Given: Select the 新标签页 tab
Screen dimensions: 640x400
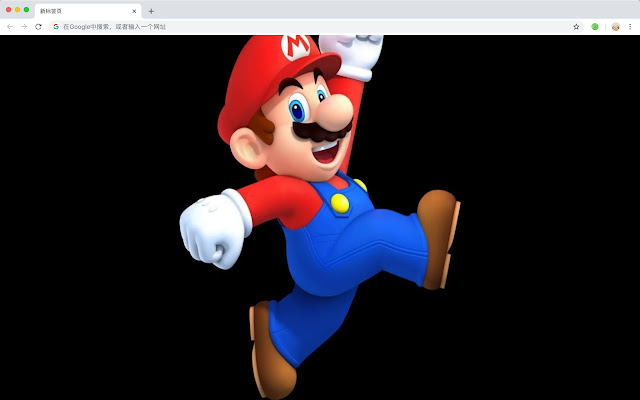Looking at the screenshot, I should [88, 11].
